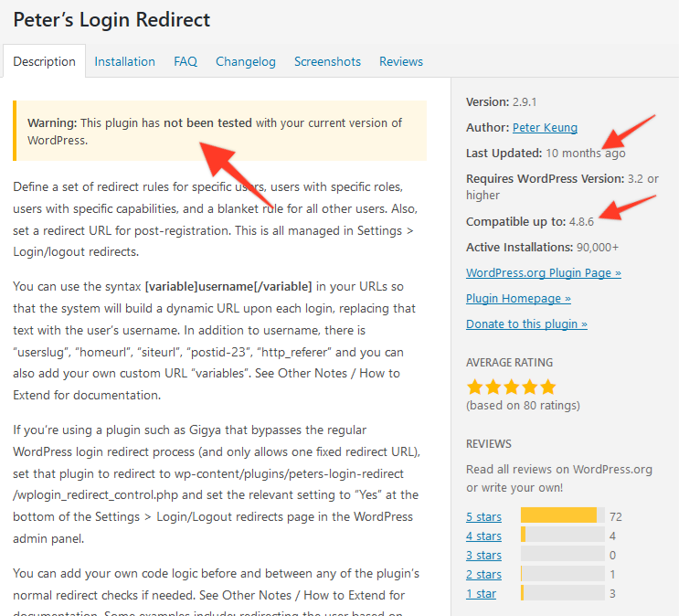Filter reviews by 3 stars
Viewport: 679px width, 616px height.
point(483,555)
